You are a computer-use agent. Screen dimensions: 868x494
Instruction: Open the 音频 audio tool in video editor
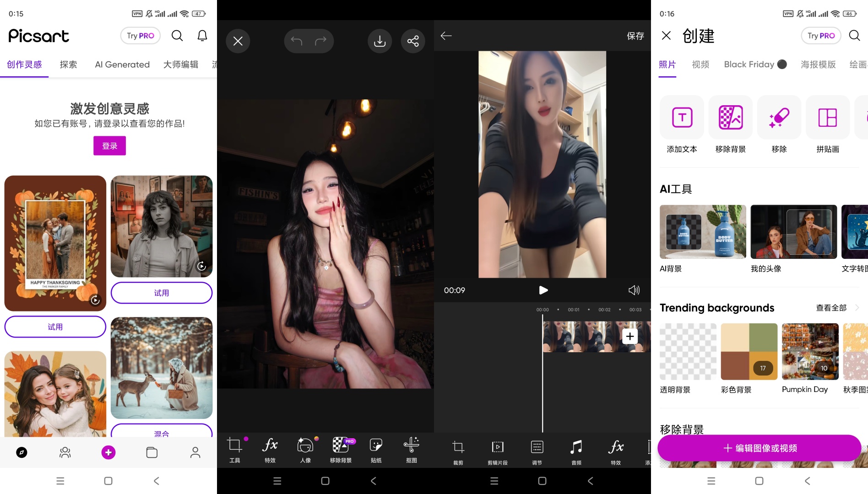click(x=576, y=451)
